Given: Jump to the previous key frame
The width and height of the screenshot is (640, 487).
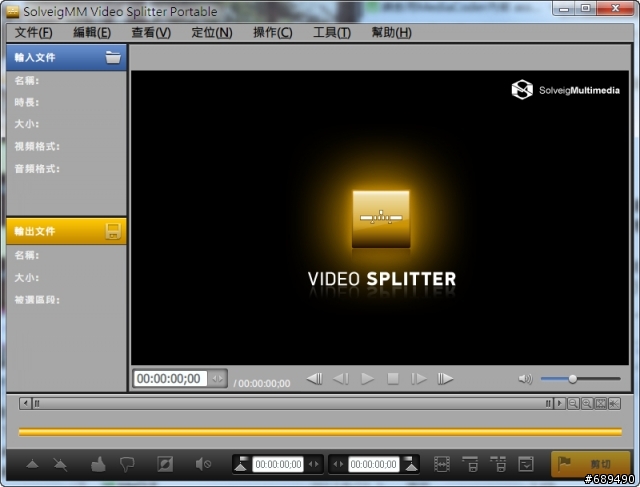Looking at the screenshot, I should coord(314,379).
